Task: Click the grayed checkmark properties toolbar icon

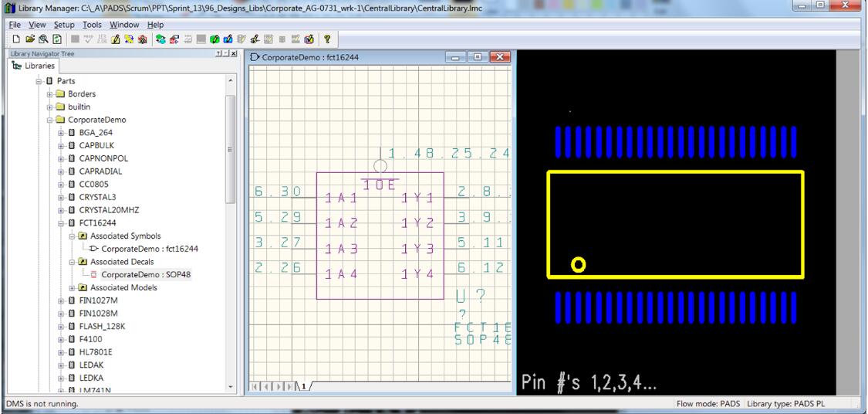Action: [89, 39]
